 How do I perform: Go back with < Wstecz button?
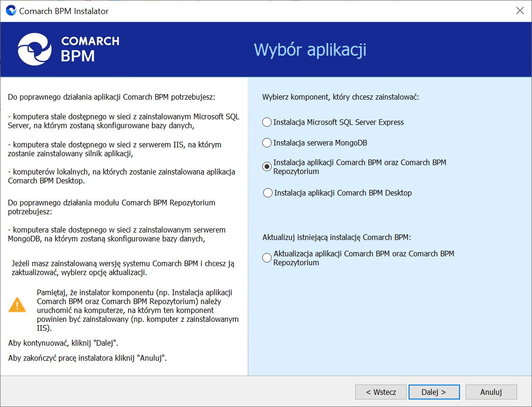coord(381,392)
